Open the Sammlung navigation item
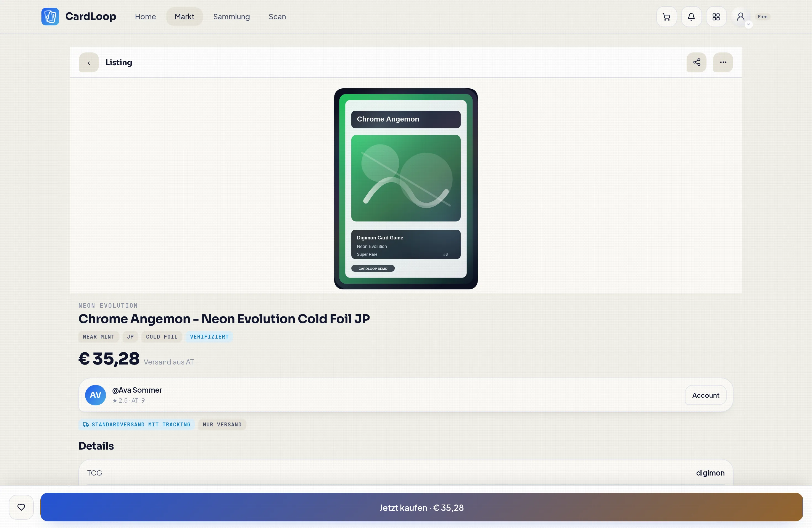 click(x=231, y=16)
